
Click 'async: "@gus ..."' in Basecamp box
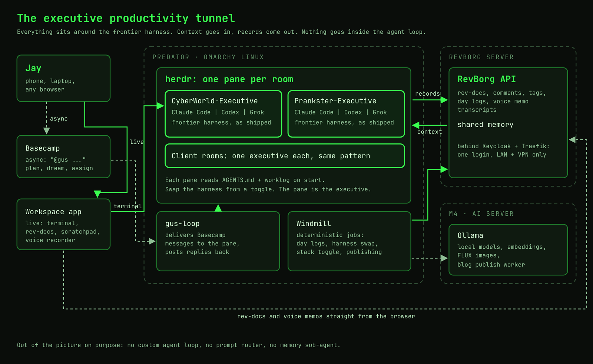[x=56, y=160]
